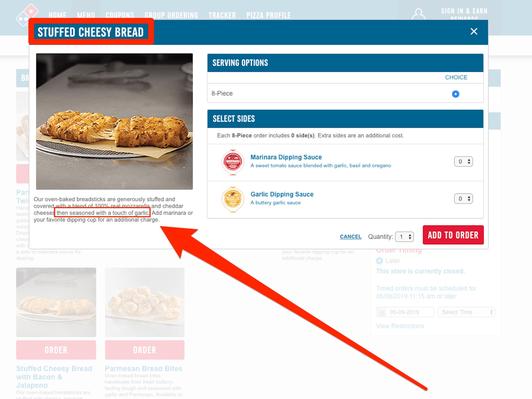Click the Garlic Dipping Sauce cup icon

[233, 199]
